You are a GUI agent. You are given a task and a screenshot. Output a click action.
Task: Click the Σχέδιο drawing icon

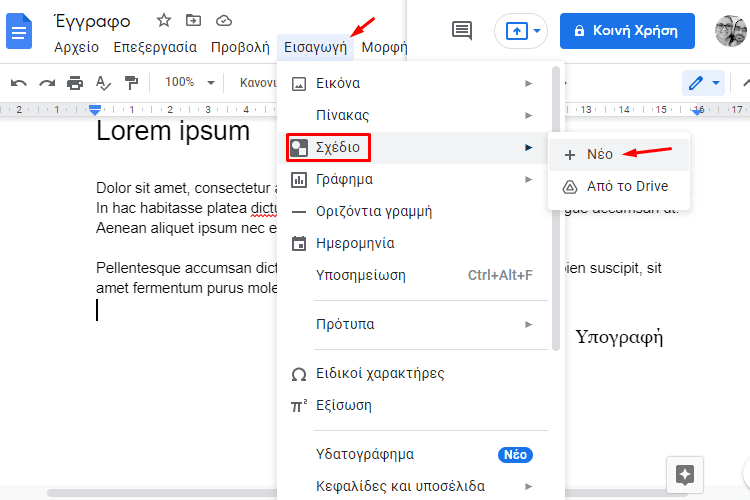299,148
